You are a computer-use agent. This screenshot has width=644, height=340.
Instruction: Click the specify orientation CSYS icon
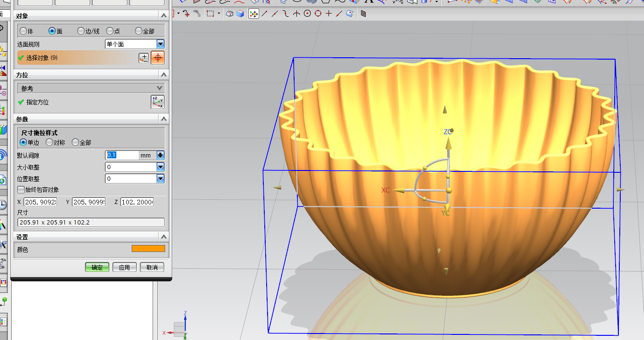tap(158, 102)
